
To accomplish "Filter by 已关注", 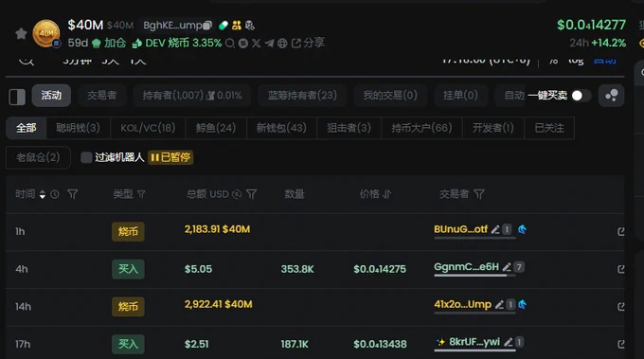I will tap(549, 128).
